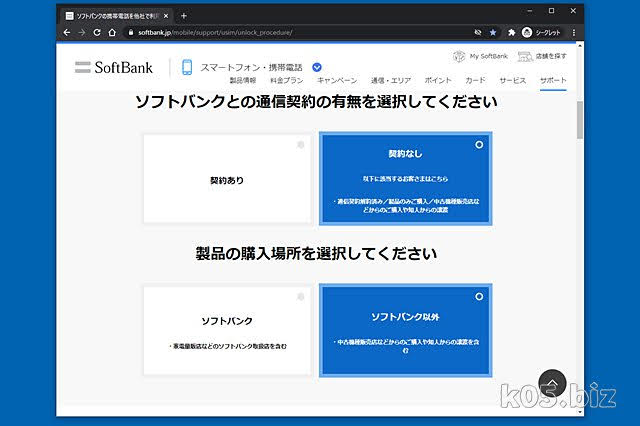This screenshot has height=426, width=640.
Task: Click the SoftBank logo
Action: point(113,67)
